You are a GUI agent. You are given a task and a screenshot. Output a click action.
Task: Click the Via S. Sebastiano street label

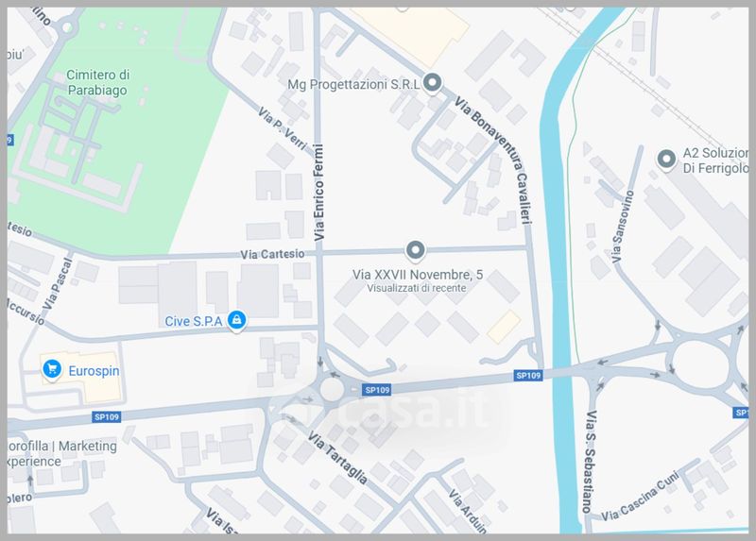point(590,462)
